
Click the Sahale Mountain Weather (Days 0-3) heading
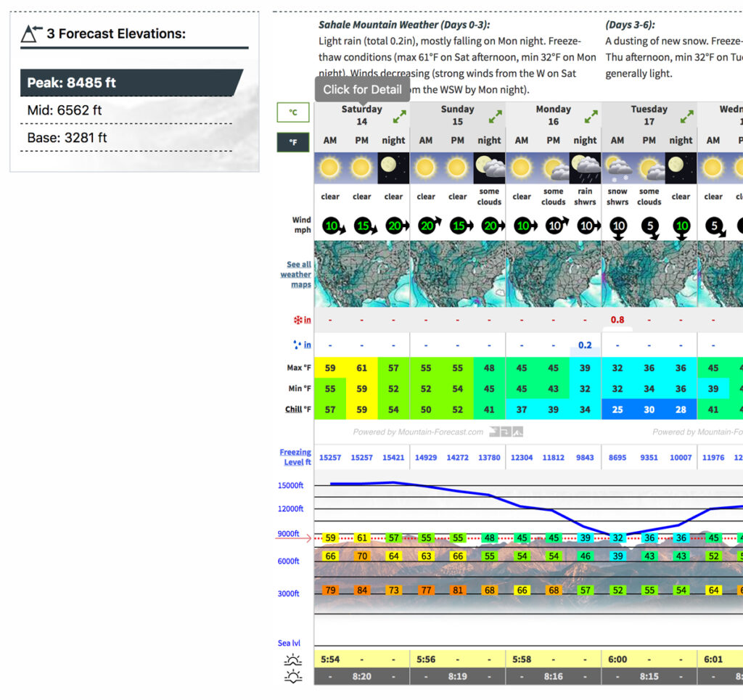click(x=404, y=25)
